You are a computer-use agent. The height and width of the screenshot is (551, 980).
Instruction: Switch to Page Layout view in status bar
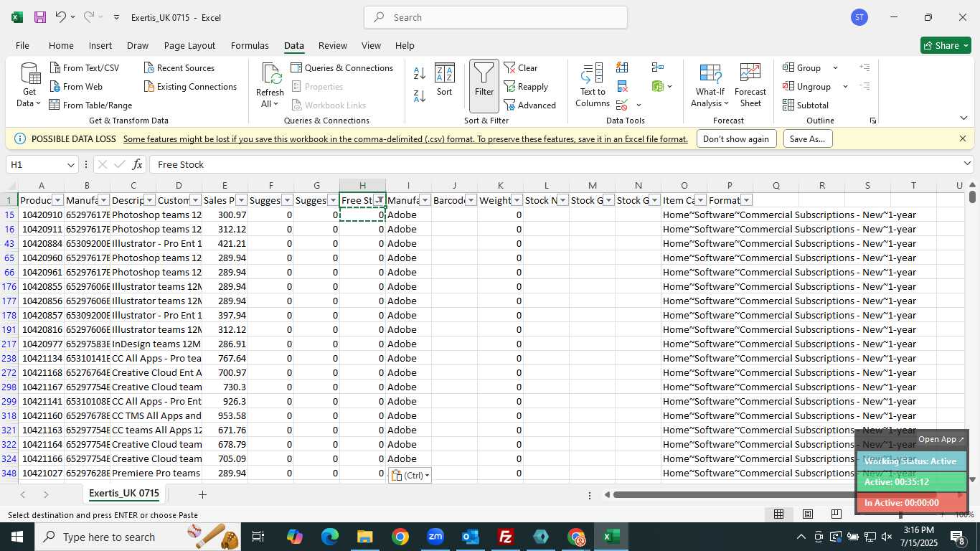807,514
